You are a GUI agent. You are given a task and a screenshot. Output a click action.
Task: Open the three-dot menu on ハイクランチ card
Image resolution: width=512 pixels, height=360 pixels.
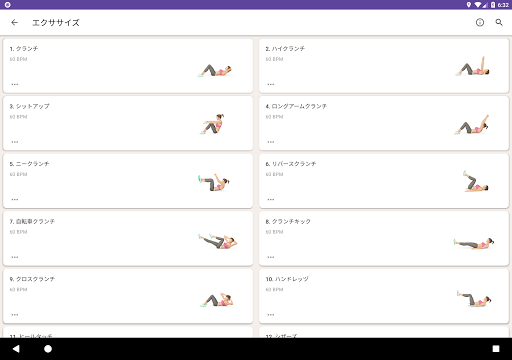click(x=271, y=84)
